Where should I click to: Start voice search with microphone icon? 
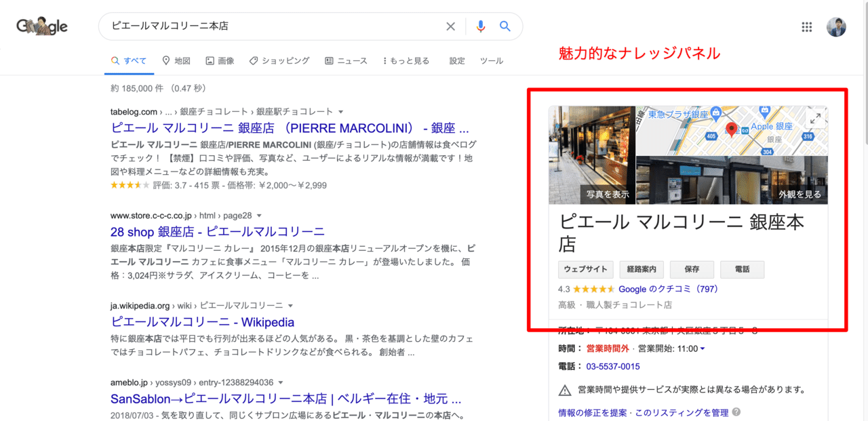(x=481, y=26)
